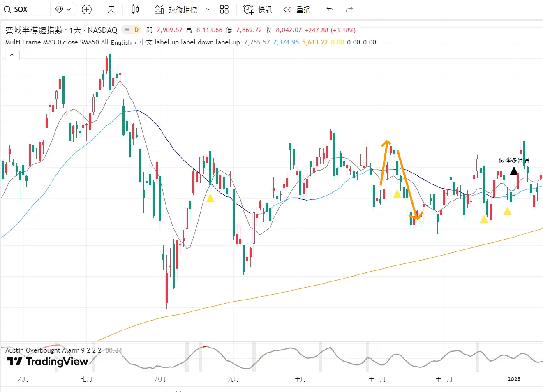
Task: Collapse the indicator legend chevron button
Action: pyautogui.click(x=12, y=55)
